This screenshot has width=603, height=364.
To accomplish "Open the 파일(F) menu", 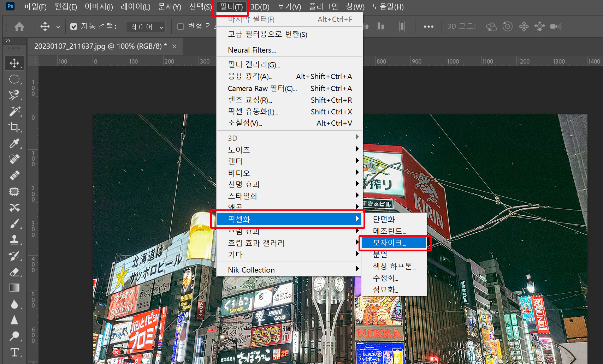I will click(x=35, y=7).
